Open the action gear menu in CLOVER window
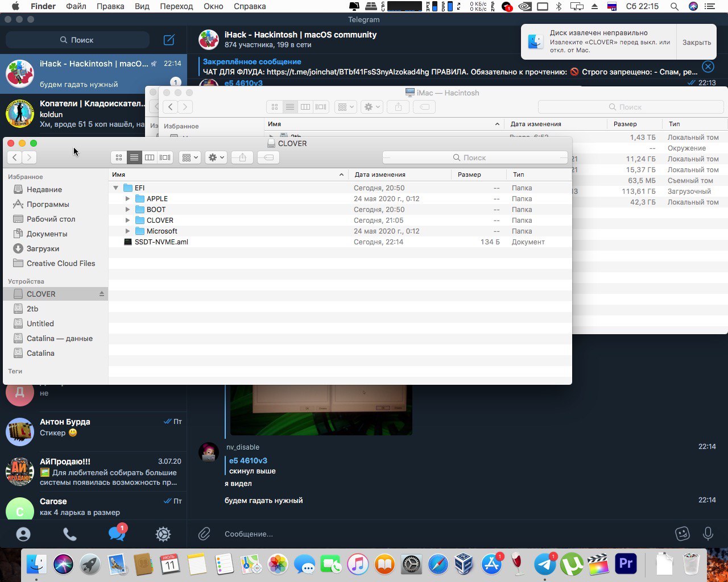The image size is (728, 582). pos(216,157)
